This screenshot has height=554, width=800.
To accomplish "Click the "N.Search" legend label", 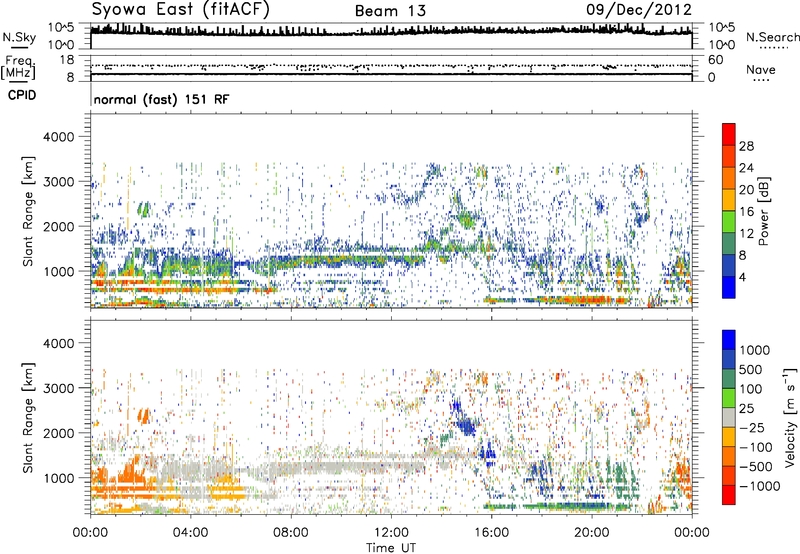I will [x=772, y=37].
